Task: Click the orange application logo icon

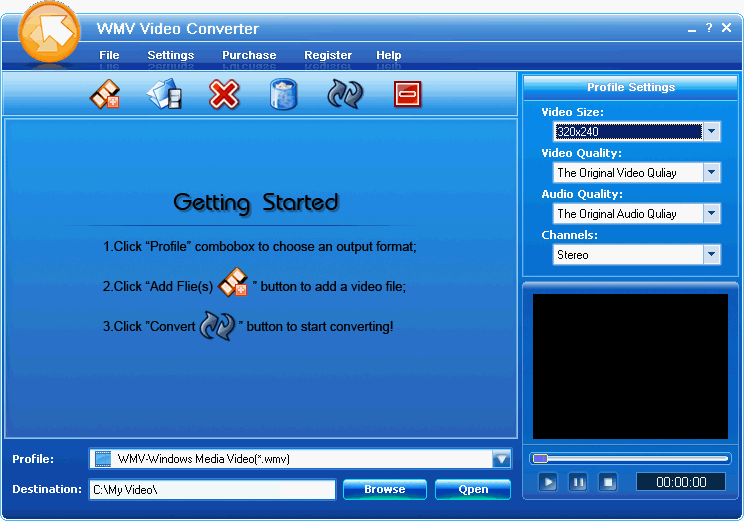Action: (49, 32)
